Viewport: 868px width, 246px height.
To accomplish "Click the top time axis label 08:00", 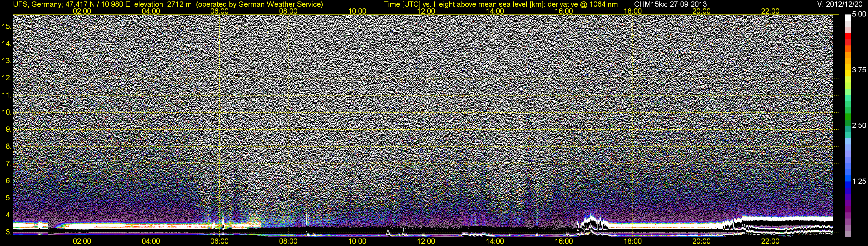I will [x=288, y=11].
